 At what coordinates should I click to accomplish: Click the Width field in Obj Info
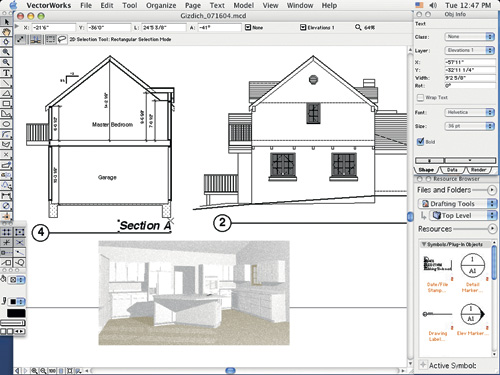(x=470, y=78)
